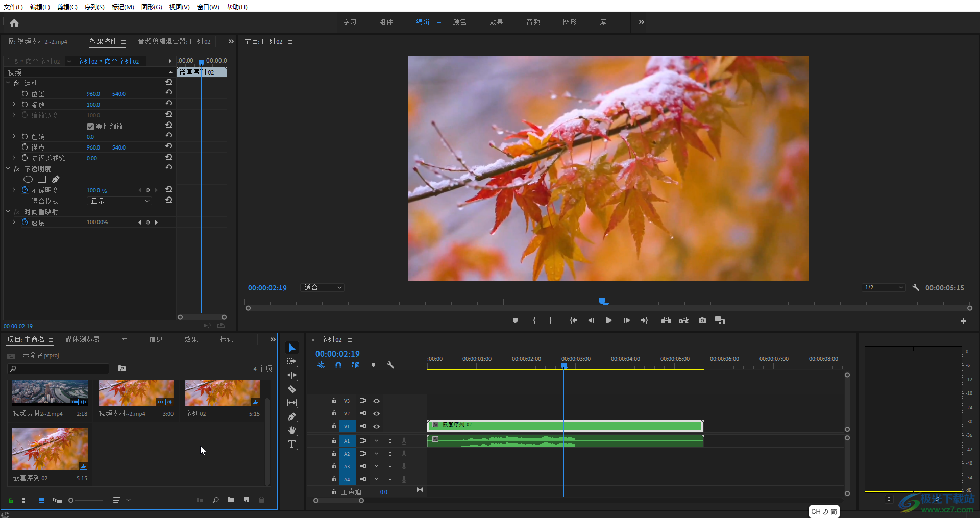980x518 pixels.
Task: Expand the speed property
Action: [x=14, y=222]
